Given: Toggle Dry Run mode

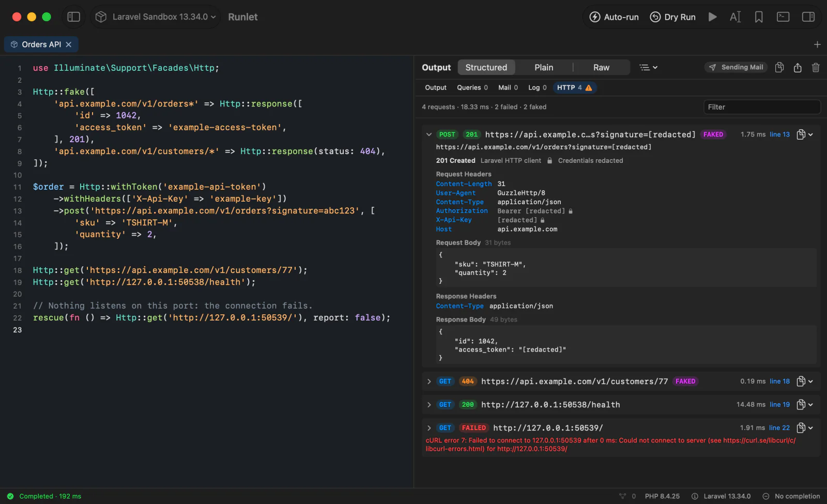Looking at the screenshot, I should 672,17.
